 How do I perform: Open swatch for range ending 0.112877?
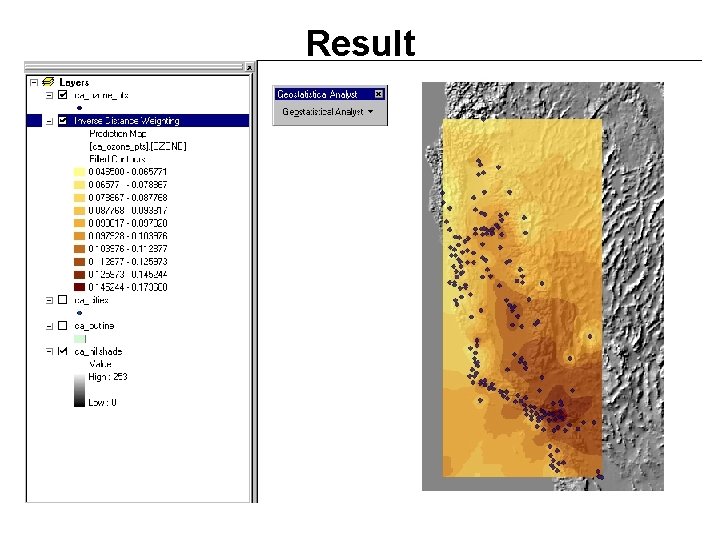(x=79, y=249)
